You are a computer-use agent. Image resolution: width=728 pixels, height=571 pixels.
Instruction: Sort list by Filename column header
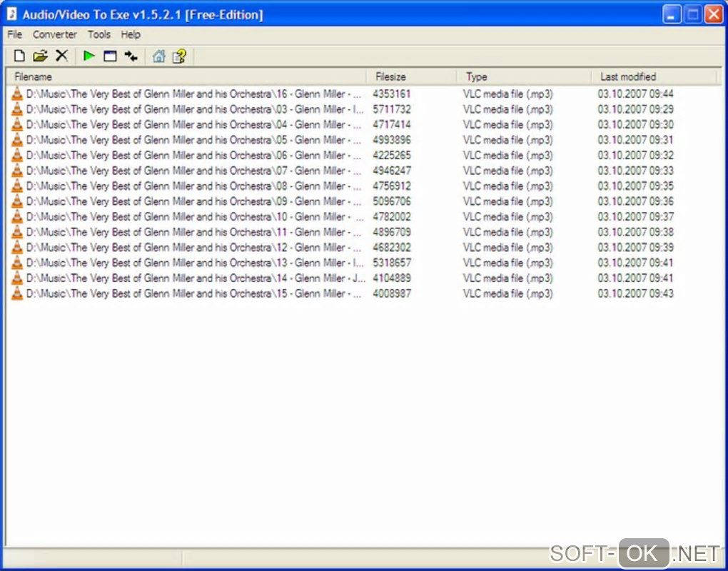(187, 76)
